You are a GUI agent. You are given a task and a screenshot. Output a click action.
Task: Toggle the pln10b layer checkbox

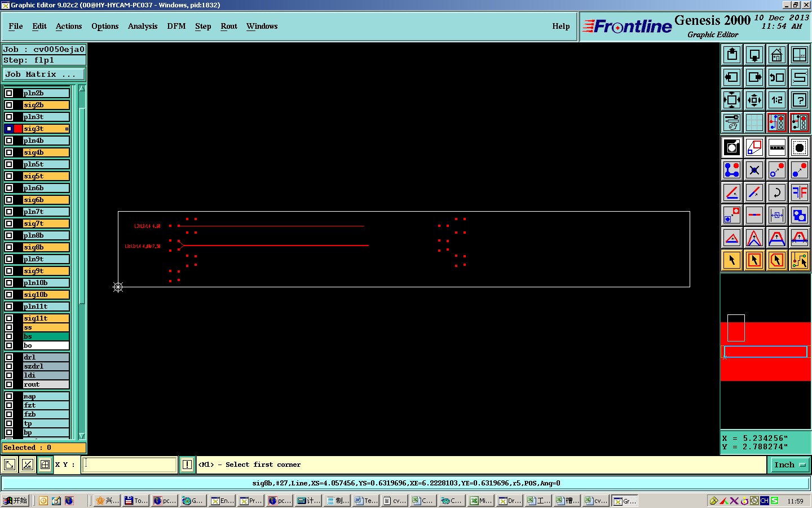tap(9, 283)
